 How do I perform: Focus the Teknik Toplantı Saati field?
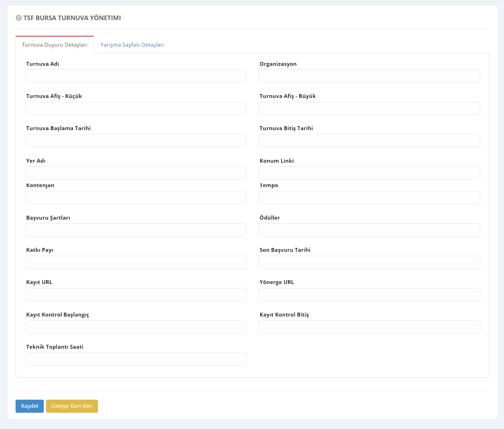tap(136, 359)
